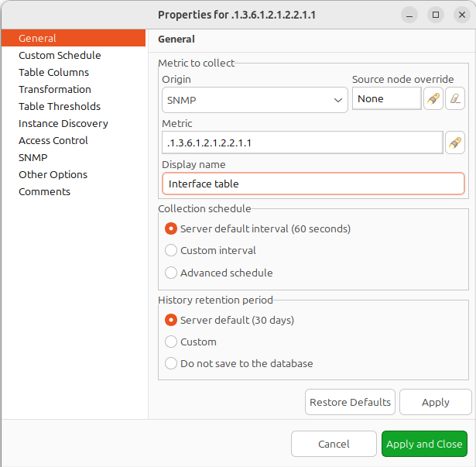Screen dimensions: 476x467
Task: Click into the Display name text field
Action: click(313, 184)
